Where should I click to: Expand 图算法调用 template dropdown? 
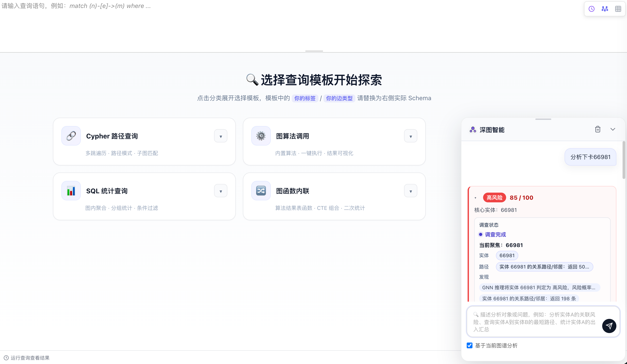coord(410,136)
